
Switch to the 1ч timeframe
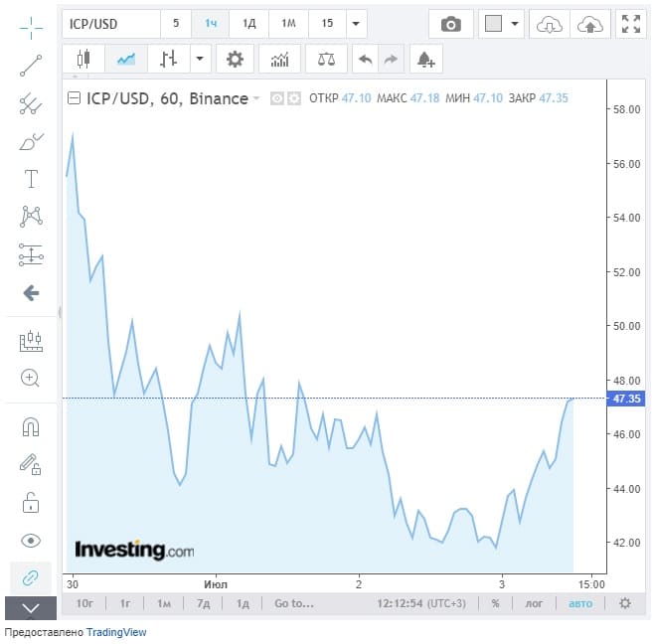(211, 24)
